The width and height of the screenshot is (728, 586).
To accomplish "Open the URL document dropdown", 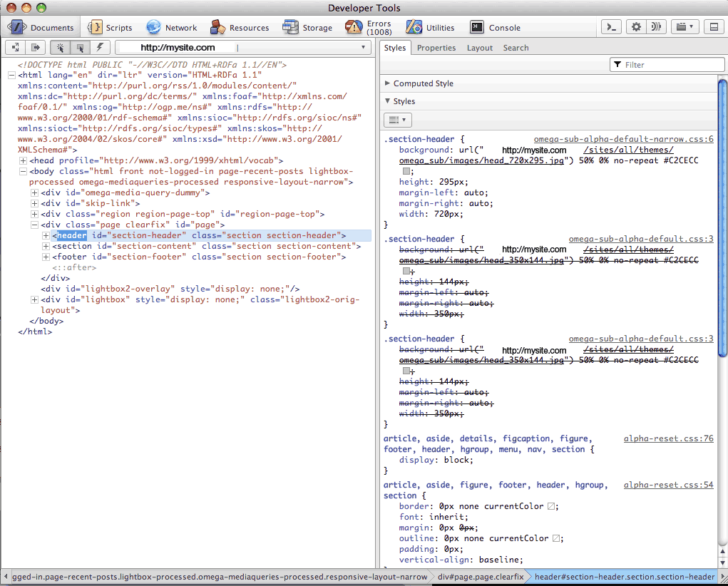I will pos(364,48).
